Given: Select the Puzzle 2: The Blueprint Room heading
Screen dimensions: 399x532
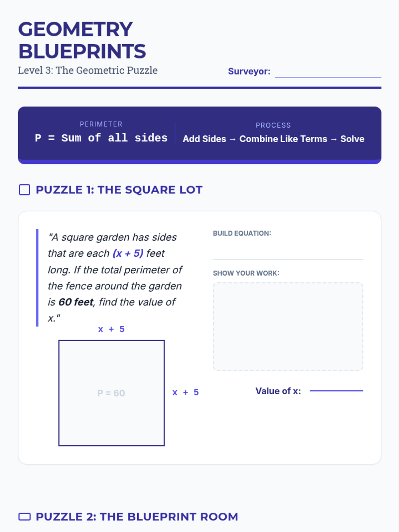Looking at the screenshot, I should pos(137,517).
